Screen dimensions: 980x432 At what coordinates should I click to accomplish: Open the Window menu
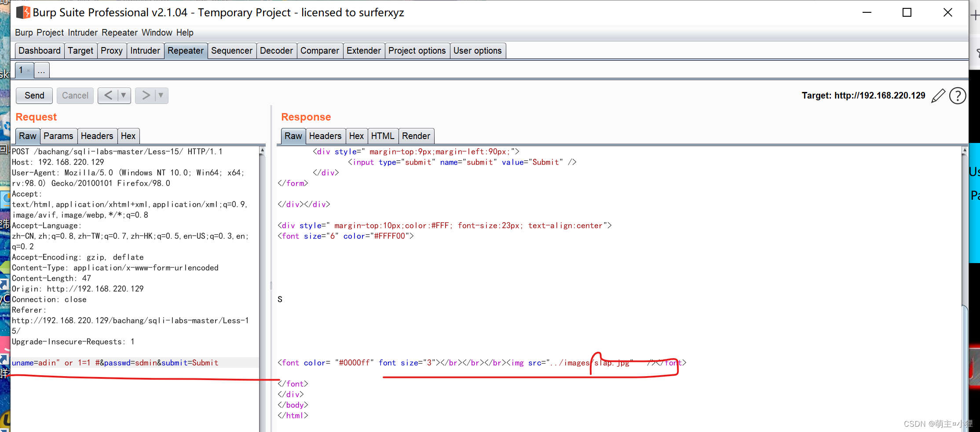point(157,33)
